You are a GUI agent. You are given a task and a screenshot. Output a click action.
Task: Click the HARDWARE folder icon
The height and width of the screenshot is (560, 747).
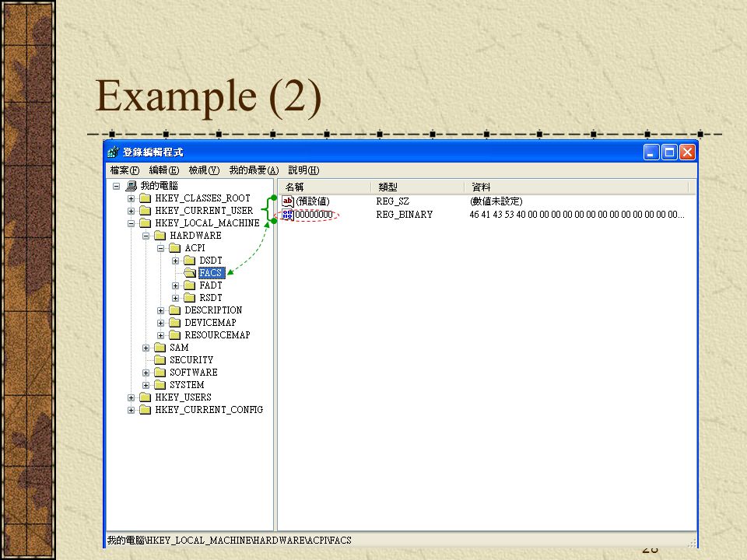point(160,235)
